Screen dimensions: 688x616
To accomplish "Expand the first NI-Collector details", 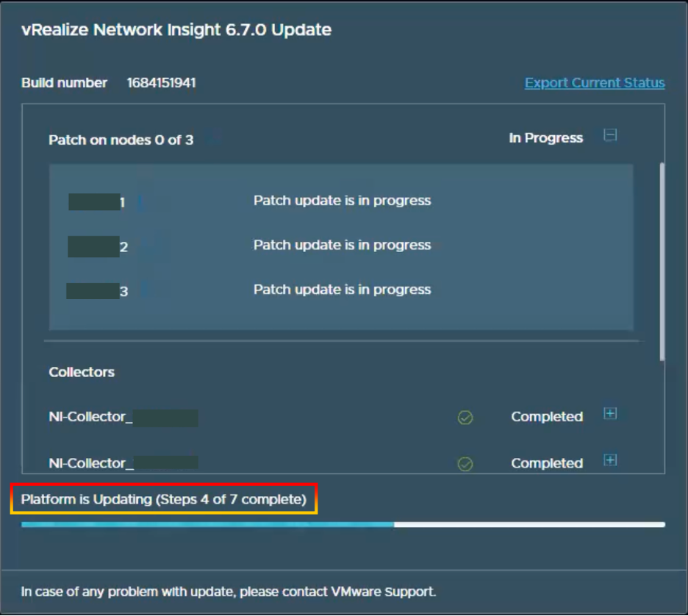I will [x=610, y=413].
